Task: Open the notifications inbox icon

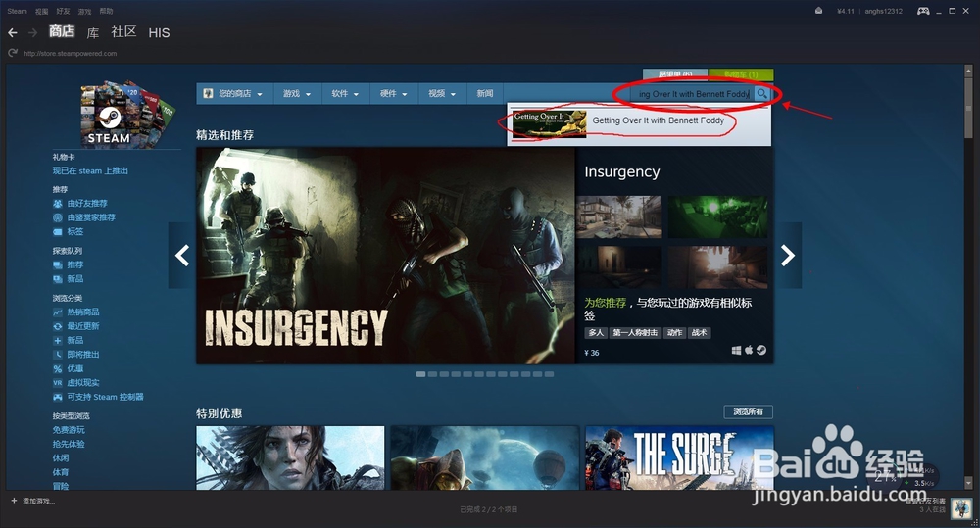Action: point(818,11)
